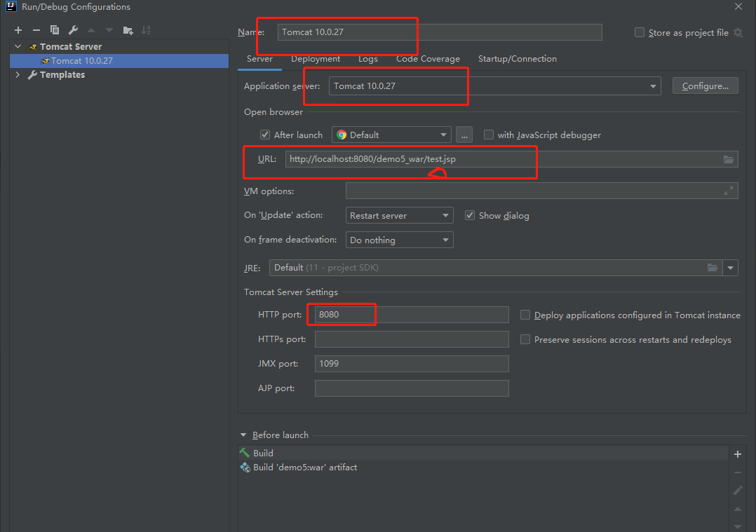Click the JMX port field
The image size is (756, 532).
412,364
